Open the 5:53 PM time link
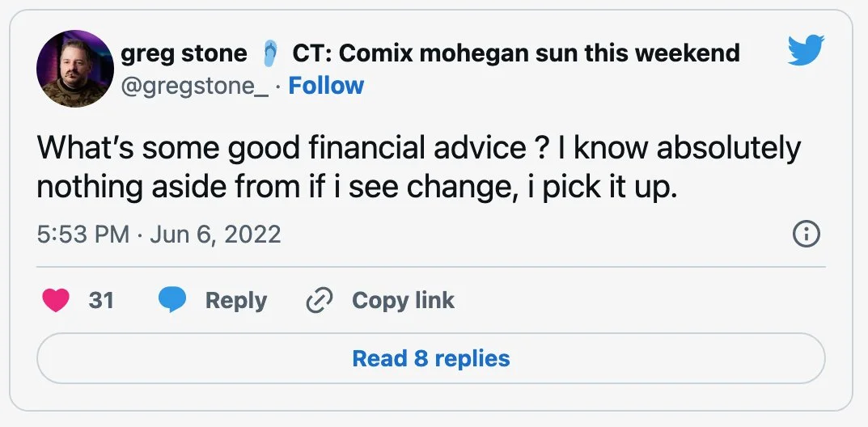 83,235
